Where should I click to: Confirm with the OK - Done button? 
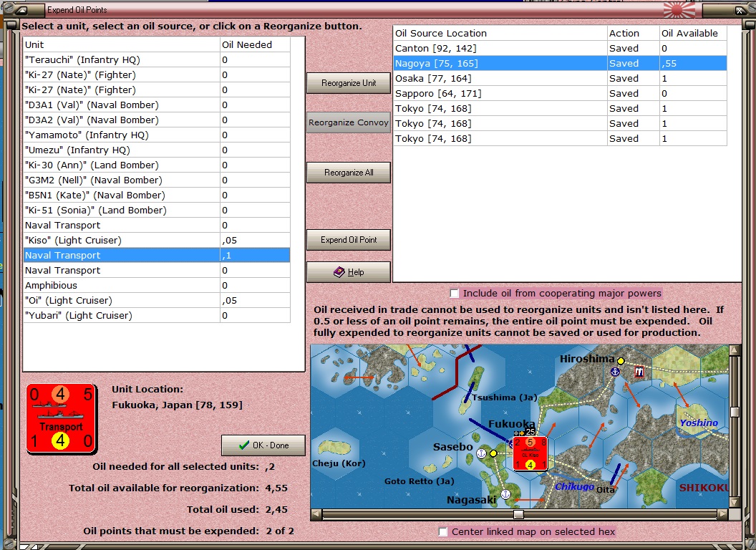pyautogui.click(x=263, y=445)
